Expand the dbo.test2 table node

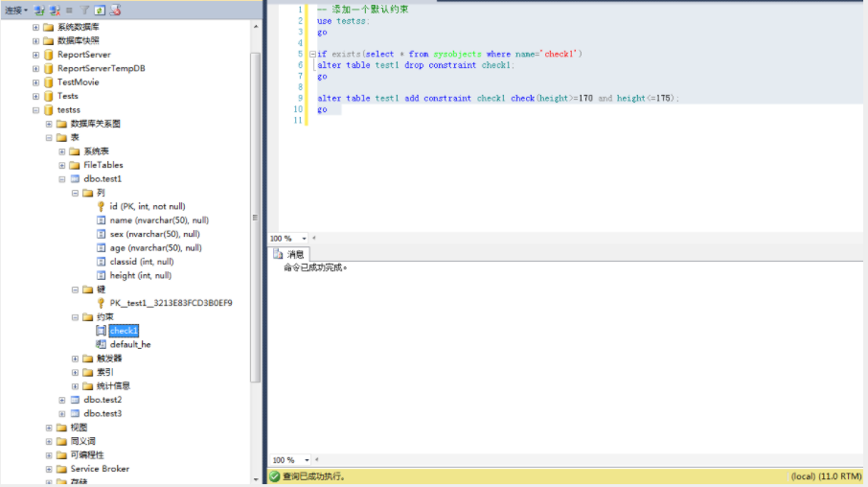point(62,400)
